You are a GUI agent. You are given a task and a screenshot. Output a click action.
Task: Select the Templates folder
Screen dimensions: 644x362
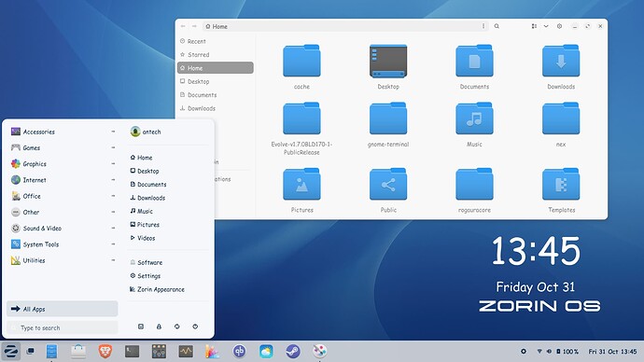pyautogui.click(x=561, y=184)
